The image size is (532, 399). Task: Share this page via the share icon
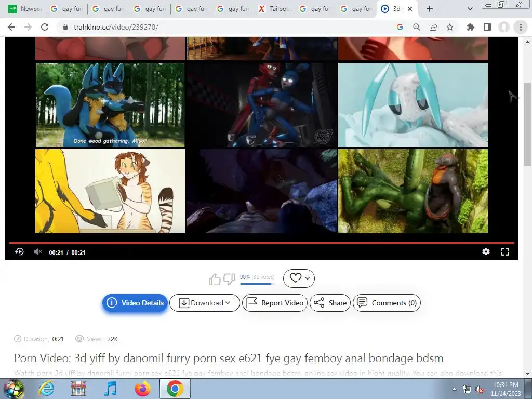click(x=433, y=27)
